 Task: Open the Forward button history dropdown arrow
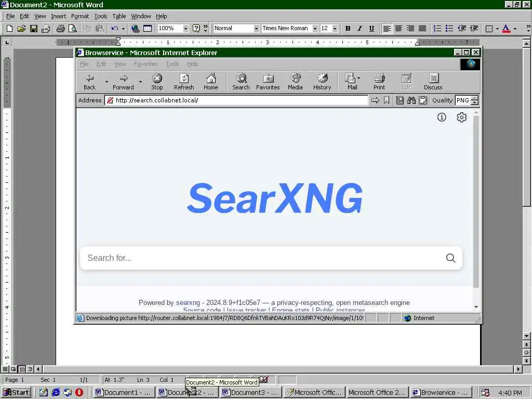pos(140,82)
